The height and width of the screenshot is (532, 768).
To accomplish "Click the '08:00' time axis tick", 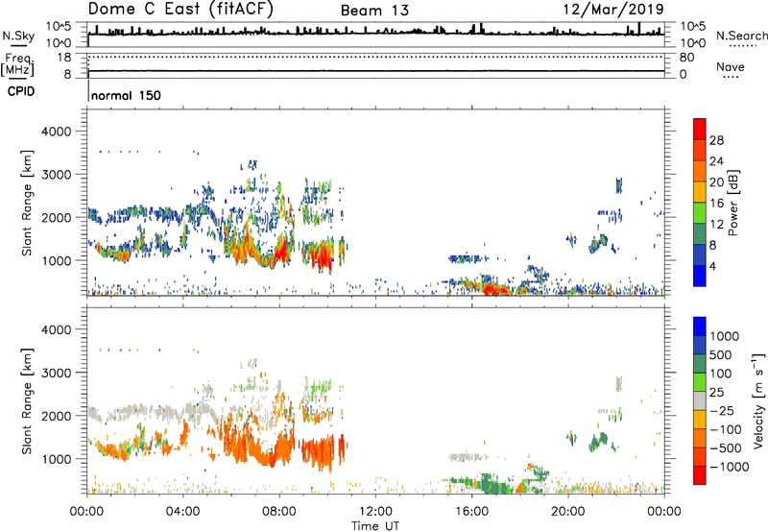I will click(x=279, y=512).
